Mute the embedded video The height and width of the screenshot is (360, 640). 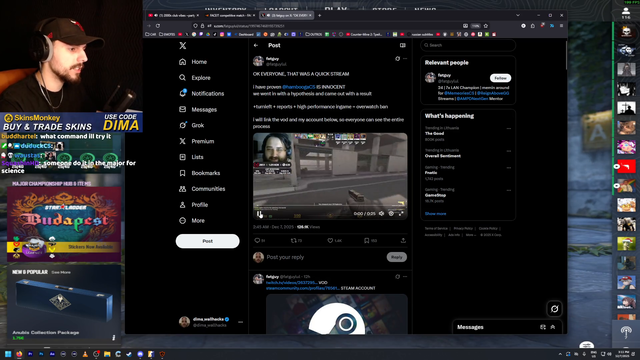point(381,213)
